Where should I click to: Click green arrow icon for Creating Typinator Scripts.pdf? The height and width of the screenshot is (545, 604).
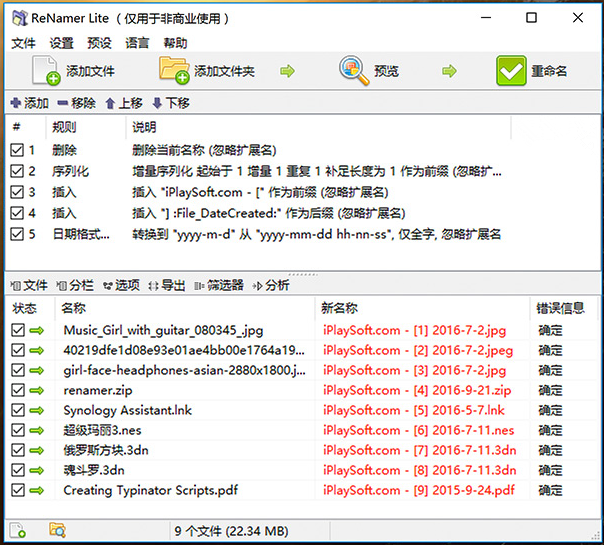(x=37, y=490)
